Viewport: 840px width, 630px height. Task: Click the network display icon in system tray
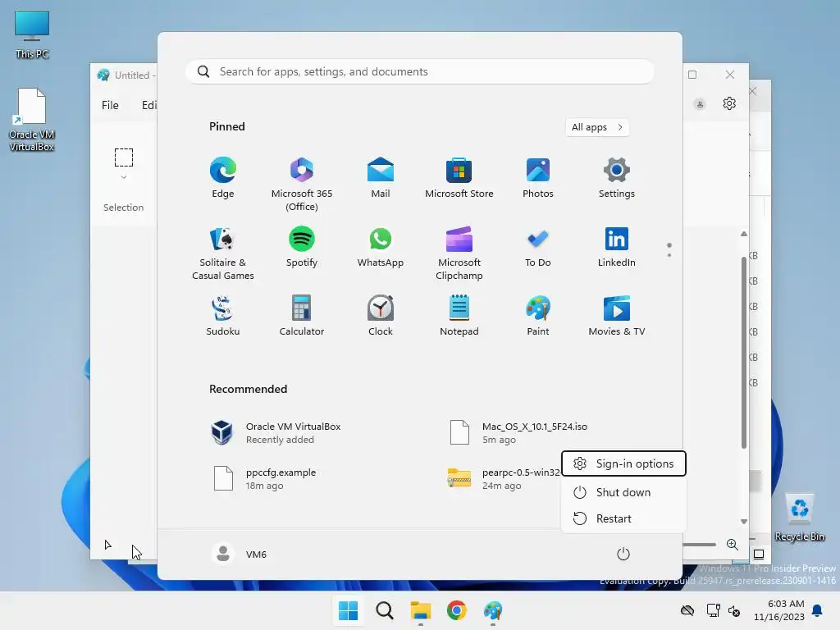713,610
